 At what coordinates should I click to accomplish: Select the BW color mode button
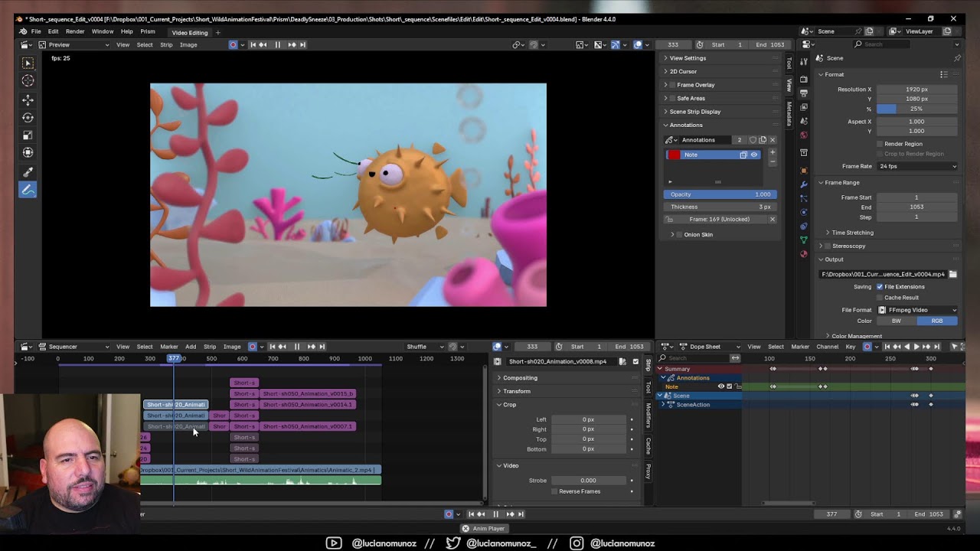897,321
